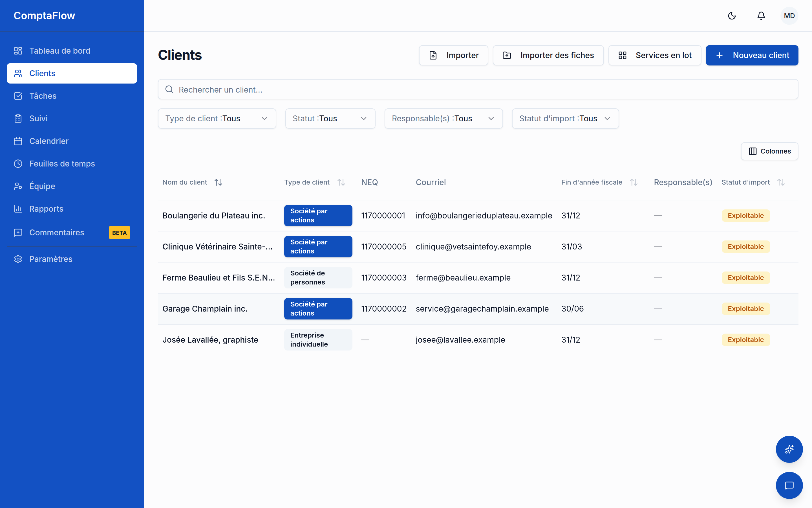The image size is (812, 508).
Task: Sort by Nom du client arrows
Action: point(218,182)
